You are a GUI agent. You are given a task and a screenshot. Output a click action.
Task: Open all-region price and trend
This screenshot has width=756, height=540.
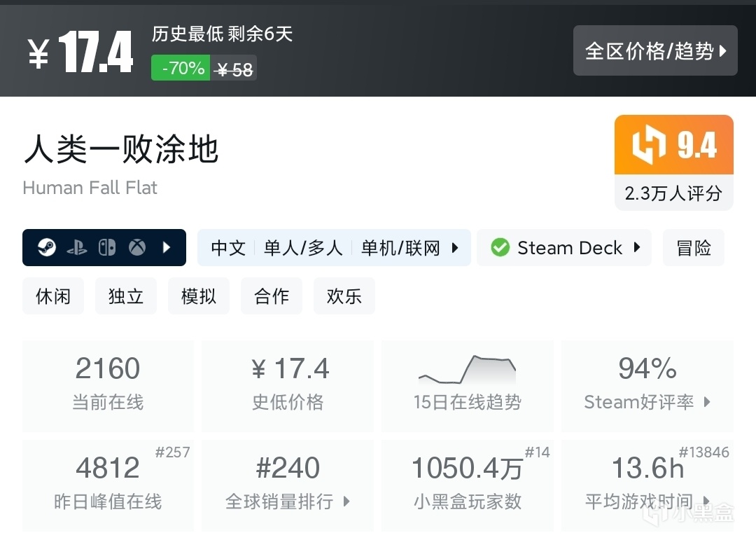[x=655, y=50]
